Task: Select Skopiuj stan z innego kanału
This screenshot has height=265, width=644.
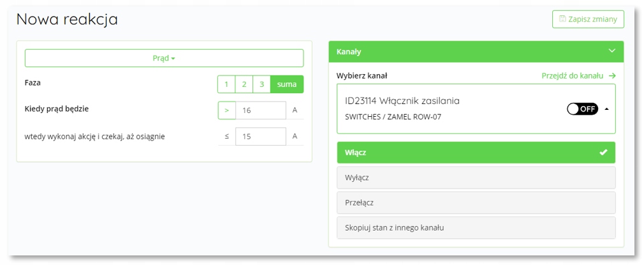Action: click(x=476, y=228)
